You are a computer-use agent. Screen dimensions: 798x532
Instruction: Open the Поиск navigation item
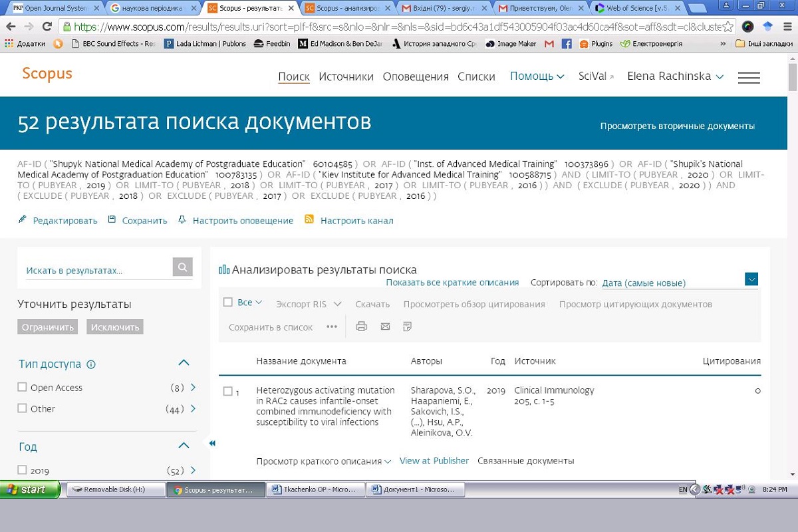[x=294, y=76]
